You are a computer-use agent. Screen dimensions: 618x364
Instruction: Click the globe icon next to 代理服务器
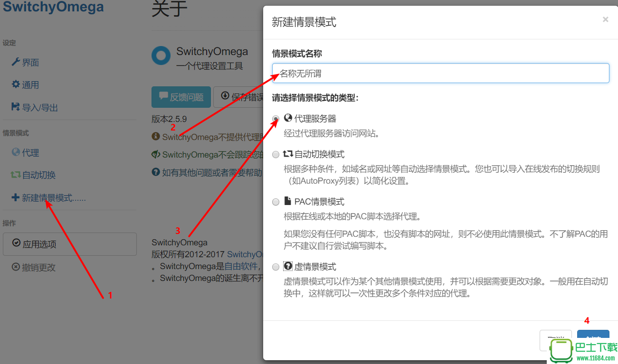tap(288, 118)
